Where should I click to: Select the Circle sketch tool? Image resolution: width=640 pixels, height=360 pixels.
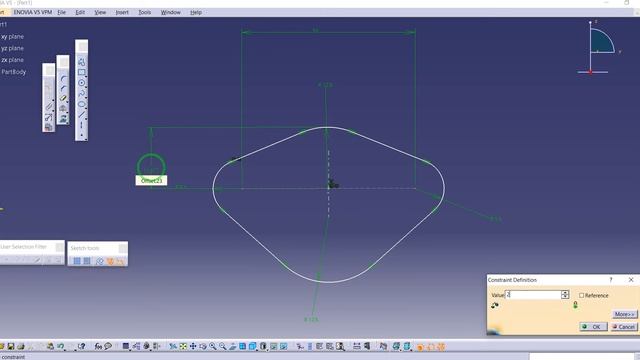click(81, 82)
